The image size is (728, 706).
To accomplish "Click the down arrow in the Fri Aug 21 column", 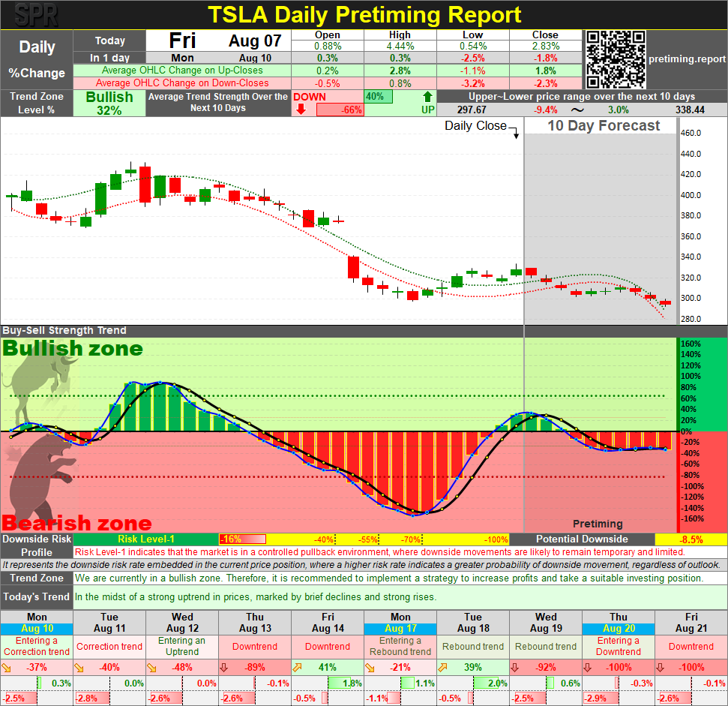I will (661, 668).
